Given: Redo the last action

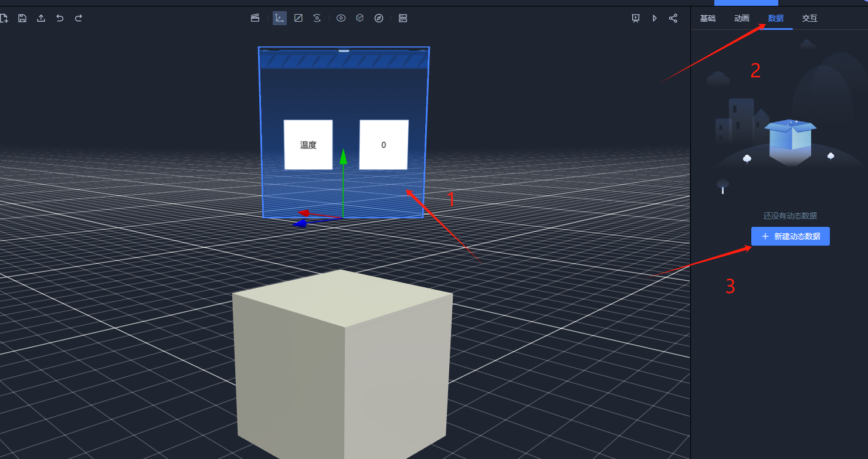Looking at the screenshot, I should [79, 18].
